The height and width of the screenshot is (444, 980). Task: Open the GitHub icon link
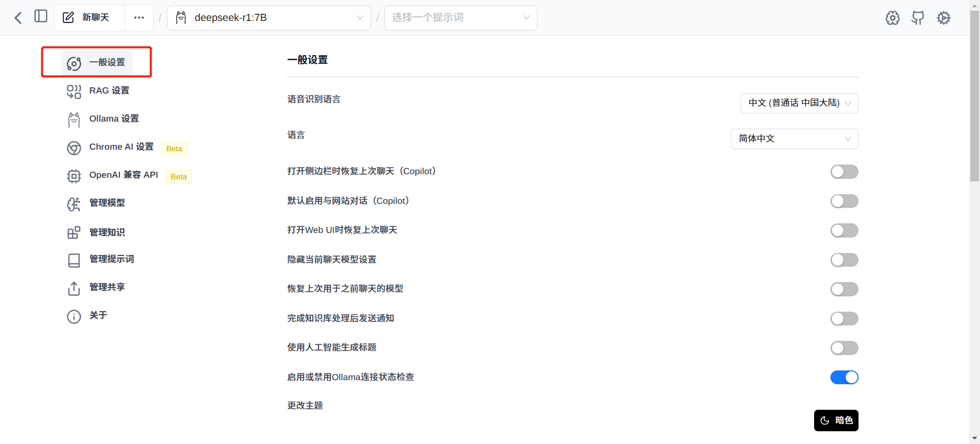click(918, 18)
